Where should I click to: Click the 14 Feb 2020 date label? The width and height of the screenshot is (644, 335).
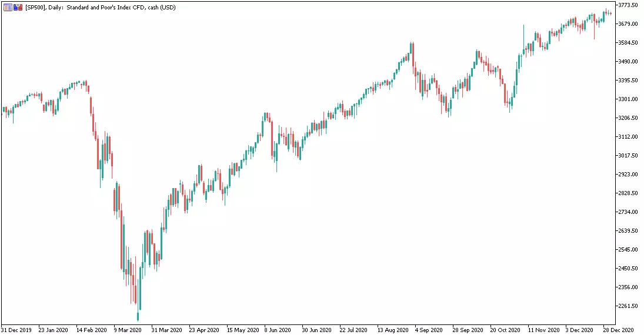92,330
